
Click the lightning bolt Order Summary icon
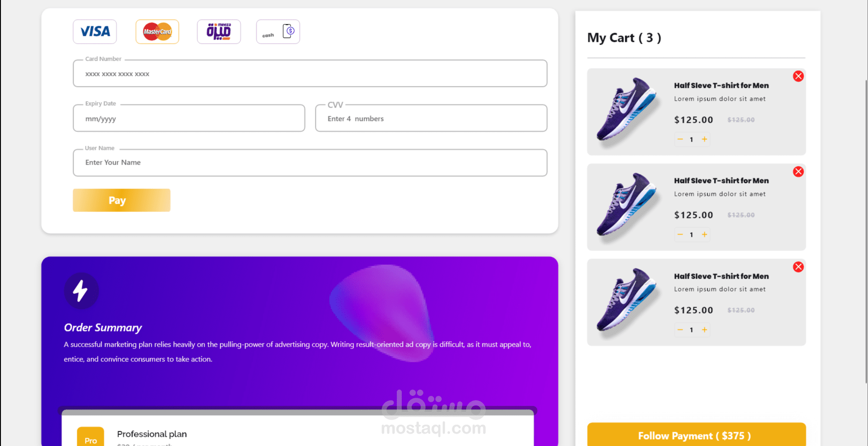81,291
